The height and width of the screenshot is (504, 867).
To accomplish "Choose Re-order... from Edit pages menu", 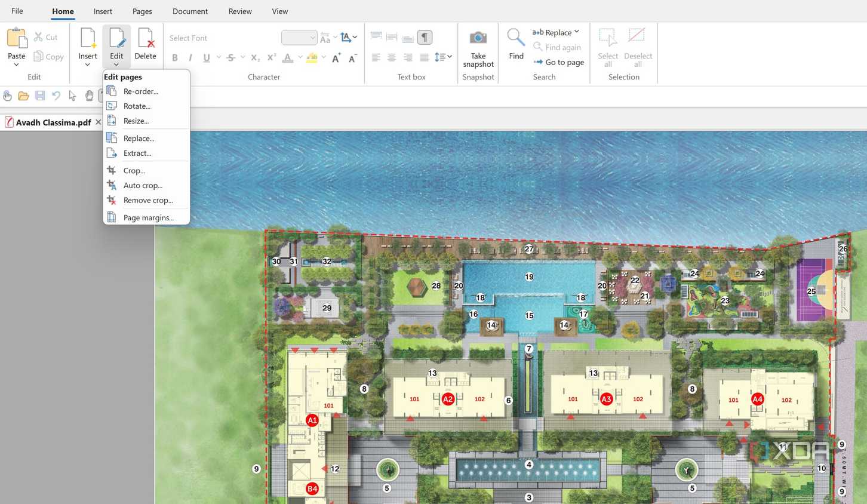I will (x=146, y=91).
